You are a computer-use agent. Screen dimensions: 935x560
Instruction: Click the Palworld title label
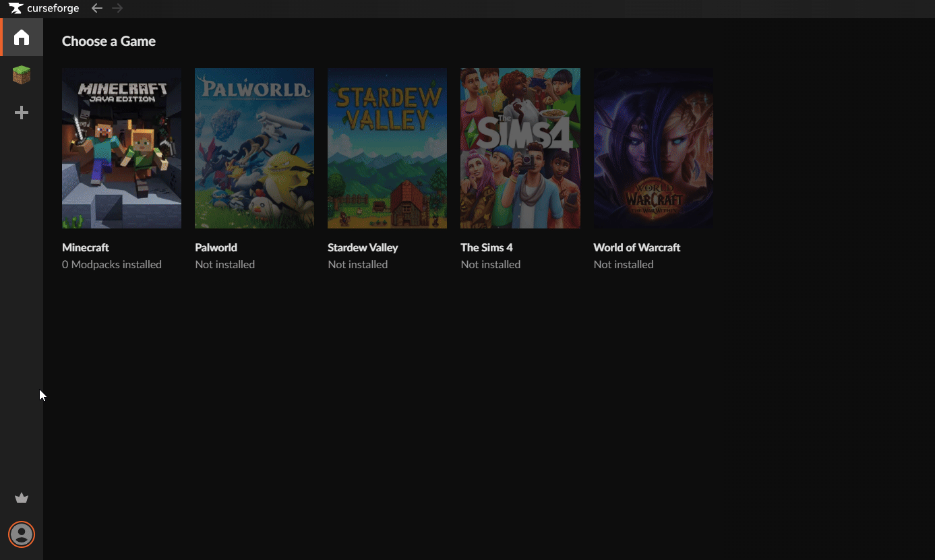tap(216, 247)
